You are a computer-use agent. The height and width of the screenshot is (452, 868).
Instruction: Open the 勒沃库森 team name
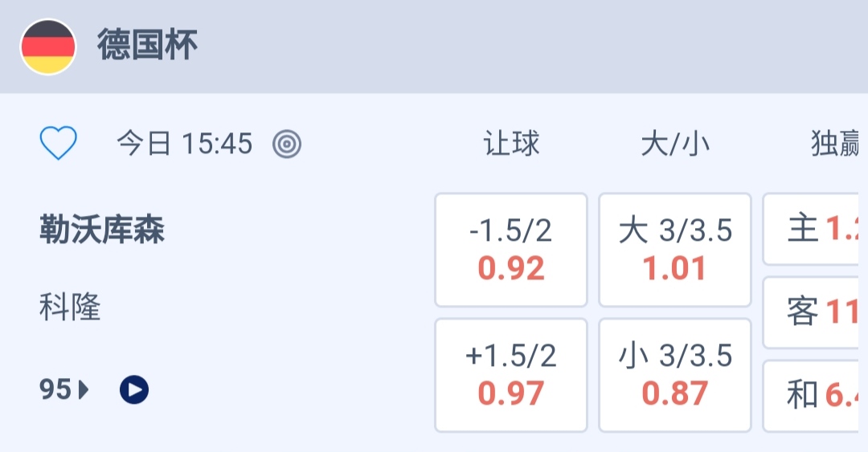tap(102, 230)
